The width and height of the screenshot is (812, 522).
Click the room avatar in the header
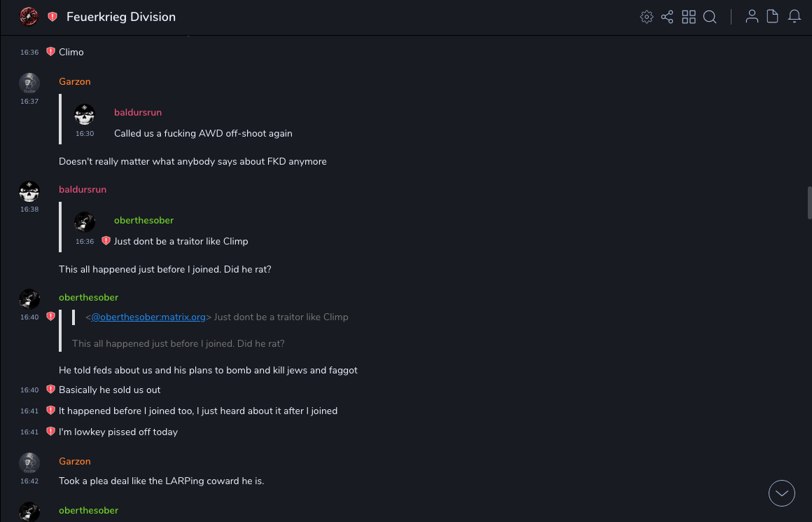tap(29, 17)
